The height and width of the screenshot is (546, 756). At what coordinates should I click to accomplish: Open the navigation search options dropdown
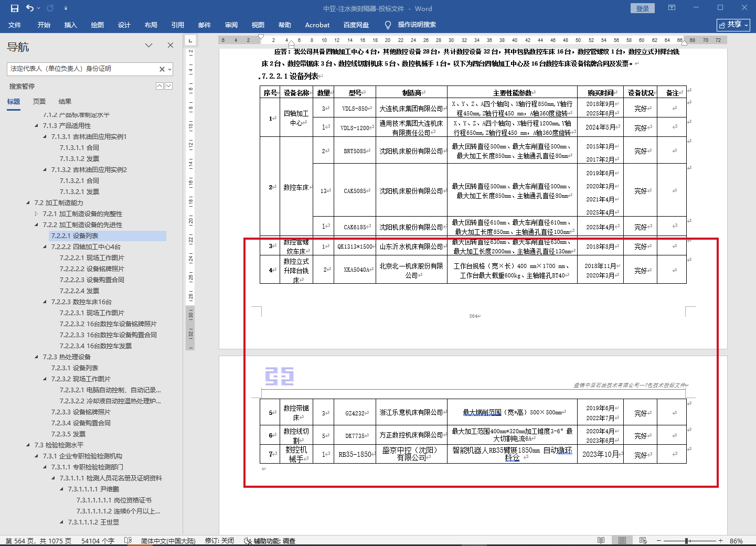click(x=169, y=69)
